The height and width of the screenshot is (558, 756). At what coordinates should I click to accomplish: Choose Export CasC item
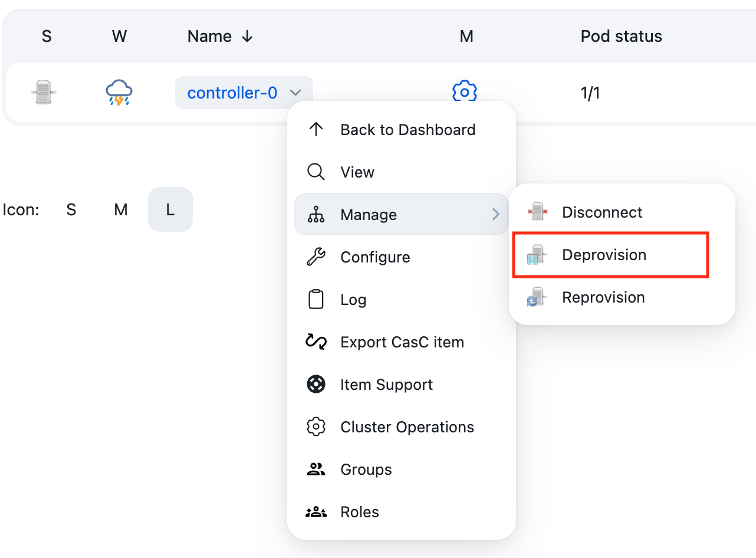click(402, 342)
